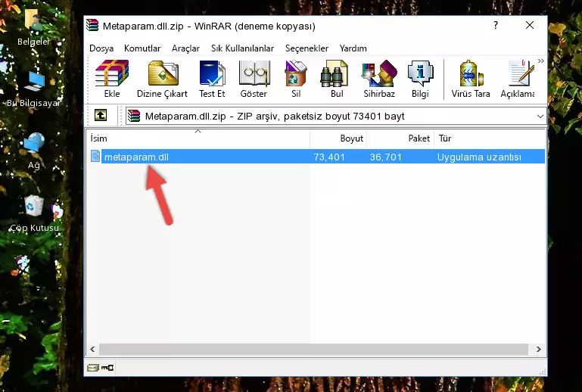Open the archive path dropdown arrow

[x=540, y=117]
